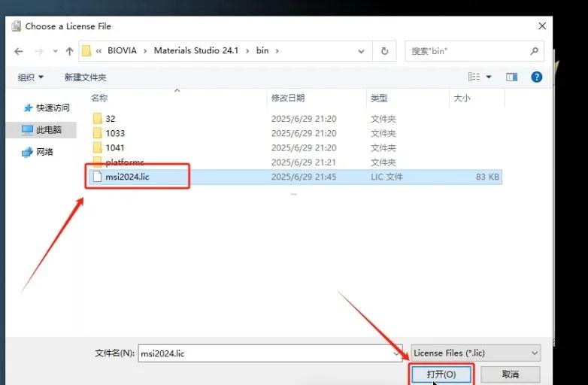The image size is (588, 385).
Task: Close the Choose a License File dialog
Action: [542, 26]
